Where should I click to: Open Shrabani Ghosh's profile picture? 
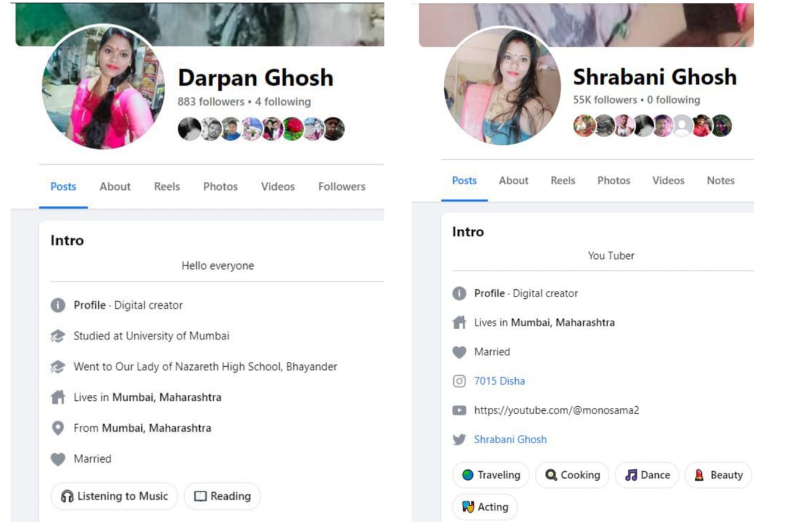tap(503, 86)
